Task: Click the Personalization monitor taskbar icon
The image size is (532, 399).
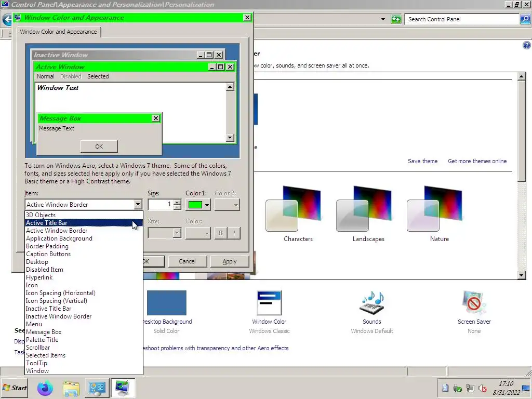Action: [x=123, y=388]
